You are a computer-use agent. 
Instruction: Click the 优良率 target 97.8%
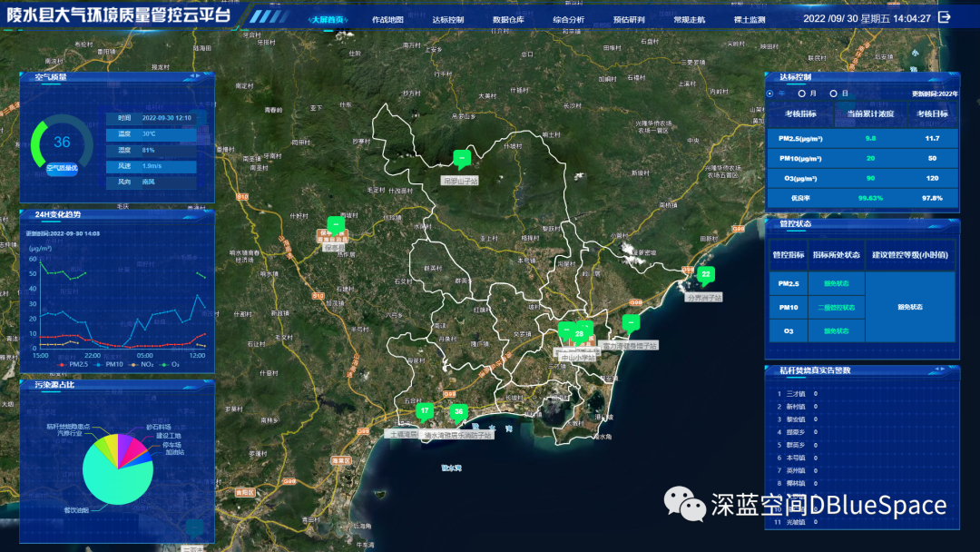[x=932, y=198]
